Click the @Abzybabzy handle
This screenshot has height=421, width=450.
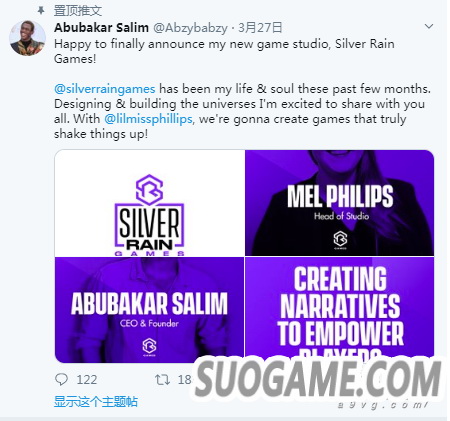tap(190, 28)
